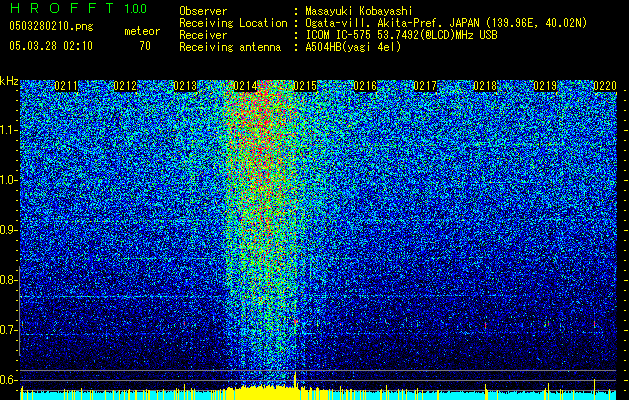Click the receiving location Ogata-vill. Akita-Pref. text
629x400 pixels.
pyautogui.click(x=392, y=23)
